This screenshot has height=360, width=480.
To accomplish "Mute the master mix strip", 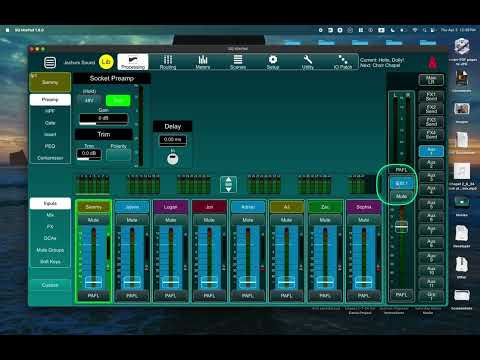I will 401,196.
